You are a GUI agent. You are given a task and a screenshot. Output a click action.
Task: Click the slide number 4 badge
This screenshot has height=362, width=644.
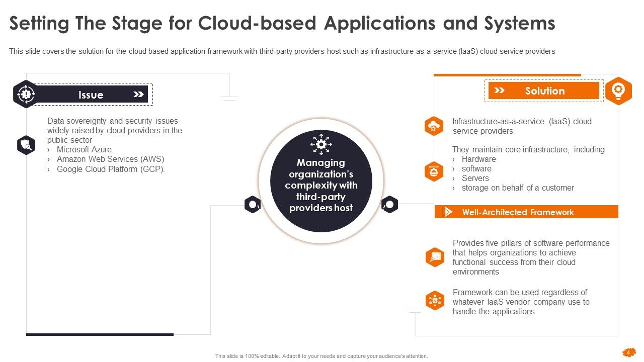tap(630, 353)
